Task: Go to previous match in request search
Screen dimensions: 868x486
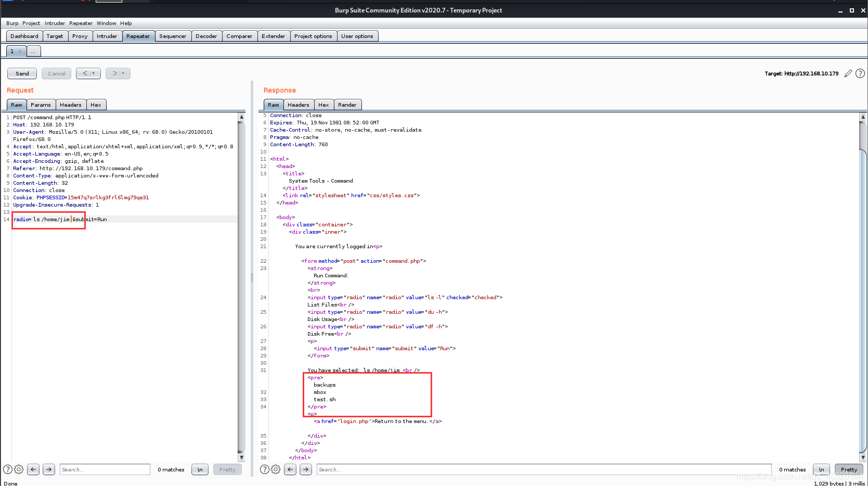Action: pos(33,469)
